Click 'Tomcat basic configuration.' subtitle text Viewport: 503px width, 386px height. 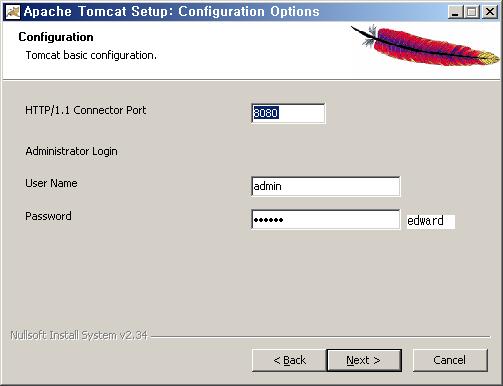pyautogui.click(x=91, y=55)
